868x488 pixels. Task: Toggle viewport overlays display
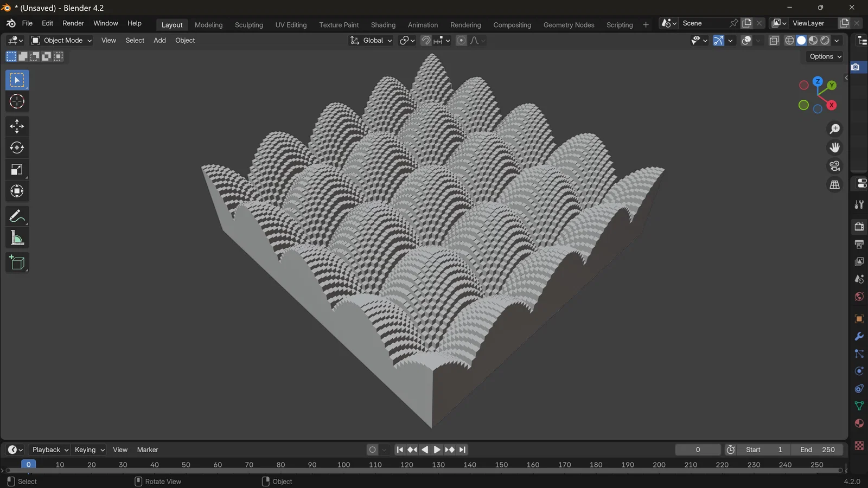(746, 41)
